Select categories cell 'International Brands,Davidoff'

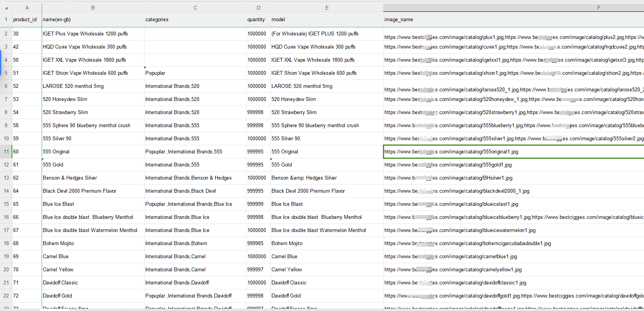tap(195, 282)
